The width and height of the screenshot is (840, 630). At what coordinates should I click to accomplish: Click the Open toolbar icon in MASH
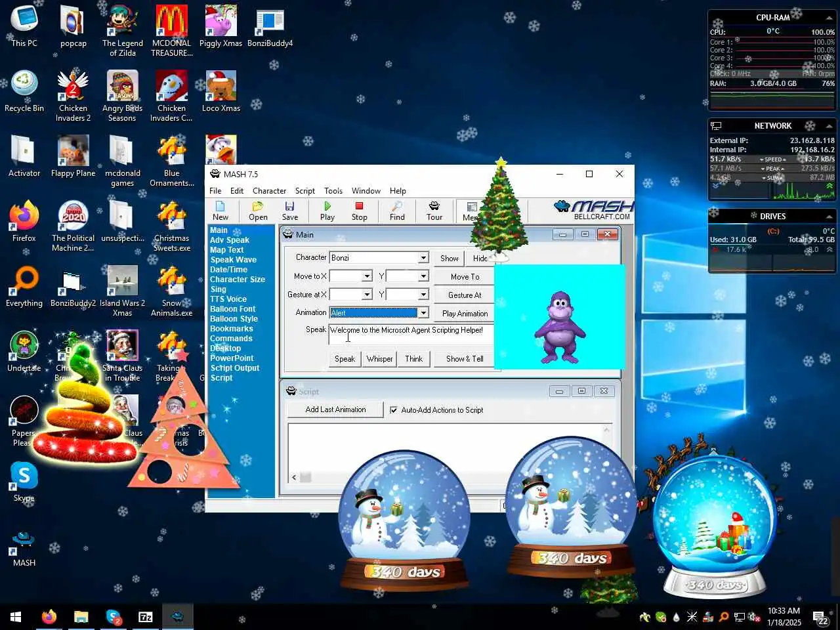[x=258, y=211]
